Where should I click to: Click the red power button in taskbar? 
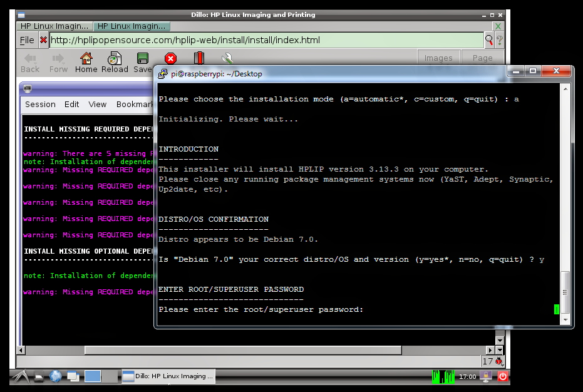point(502,376)
